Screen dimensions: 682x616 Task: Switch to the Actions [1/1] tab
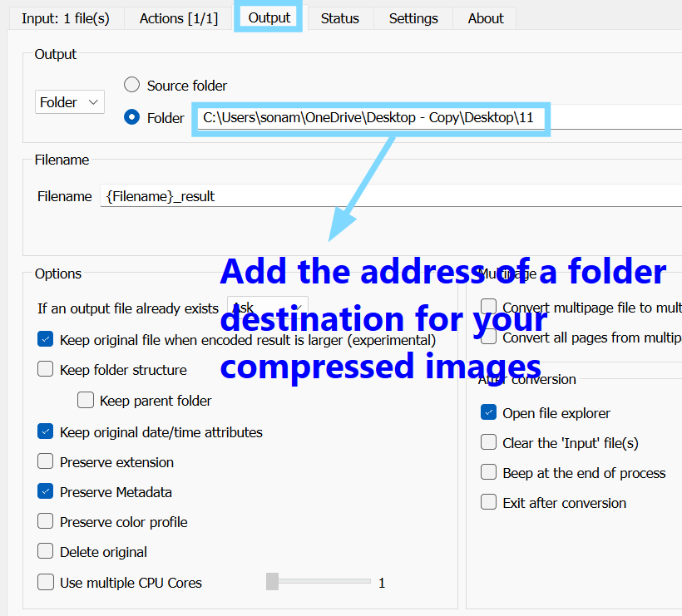click(178, 18)
